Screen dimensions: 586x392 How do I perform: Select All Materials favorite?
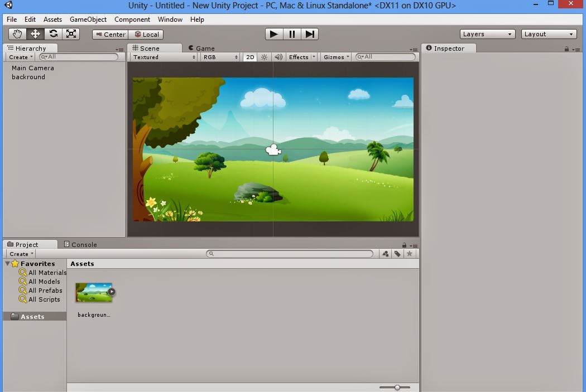(42, 273)
